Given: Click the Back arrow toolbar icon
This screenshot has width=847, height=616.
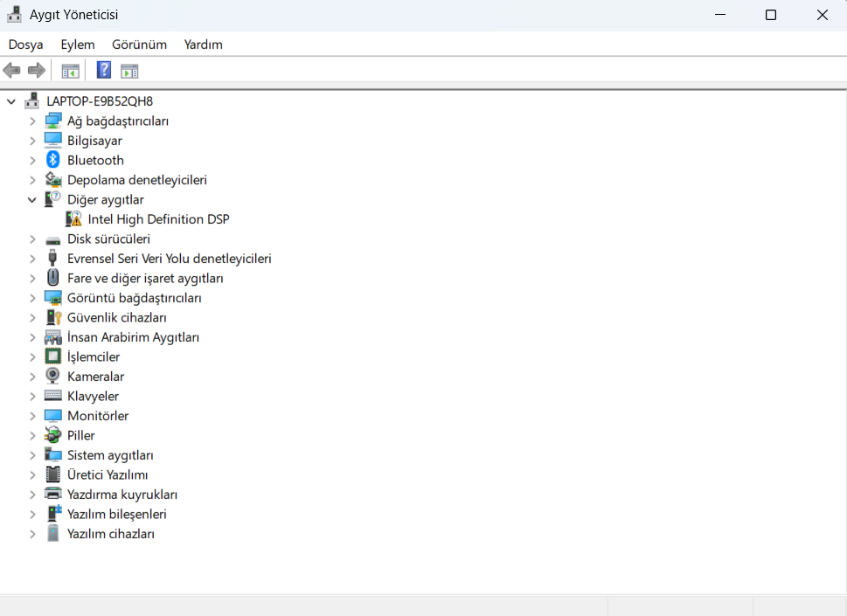Looking at the screenshot, I should point(11,70).
